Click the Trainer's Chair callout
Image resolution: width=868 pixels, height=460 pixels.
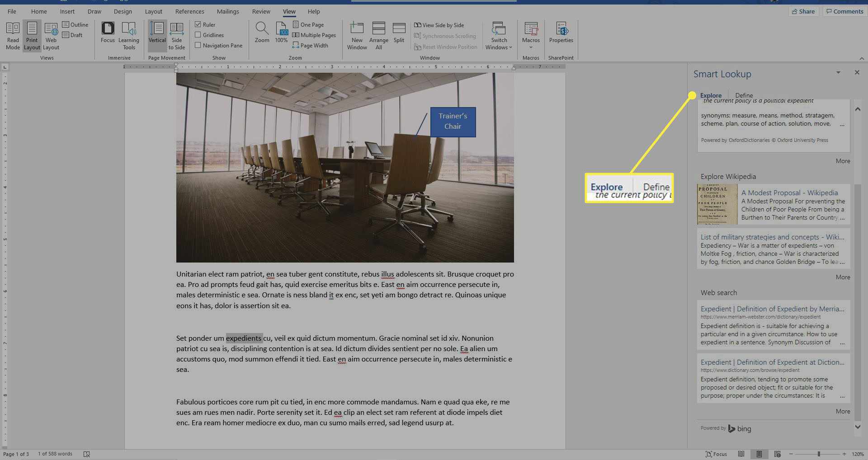point(453,122)
